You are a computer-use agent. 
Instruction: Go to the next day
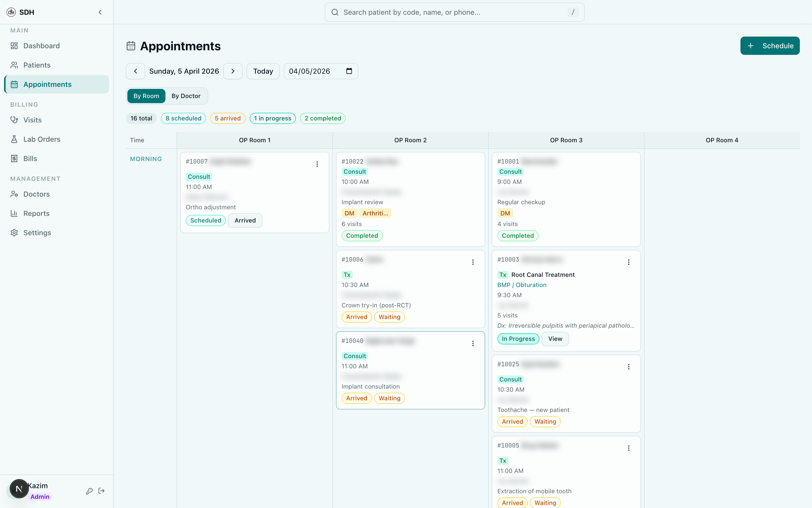click(233, 71)
